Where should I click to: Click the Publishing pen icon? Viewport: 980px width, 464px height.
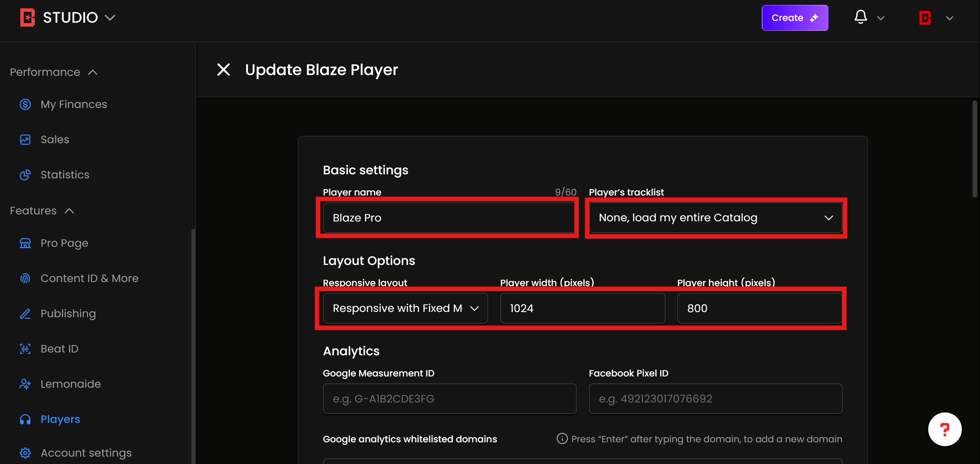[25, 313]
